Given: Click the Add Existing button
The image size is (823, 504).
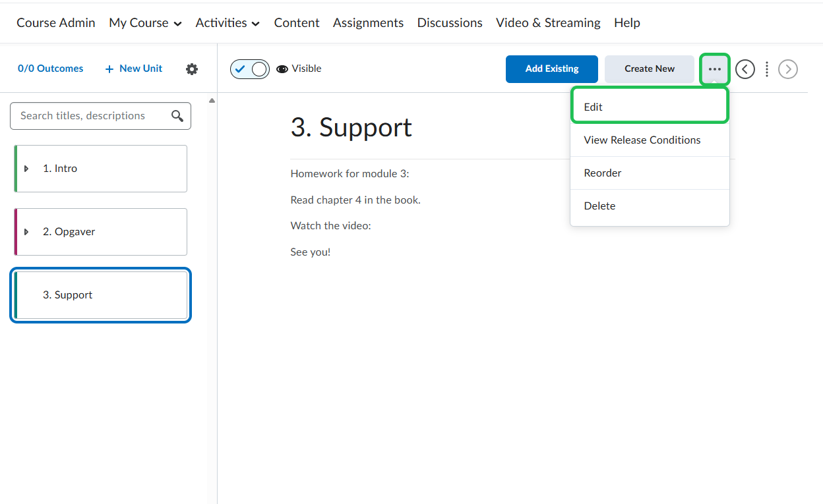Looking at the screenshot, I should (x=551, y=69).
